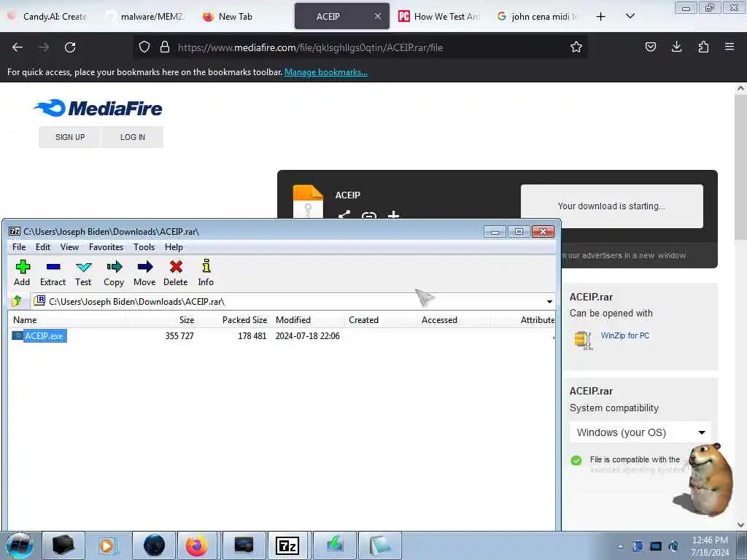Click the MediaFire logo
The width and height of the screenshot is (747, 560).
click(x=98, y=108)
